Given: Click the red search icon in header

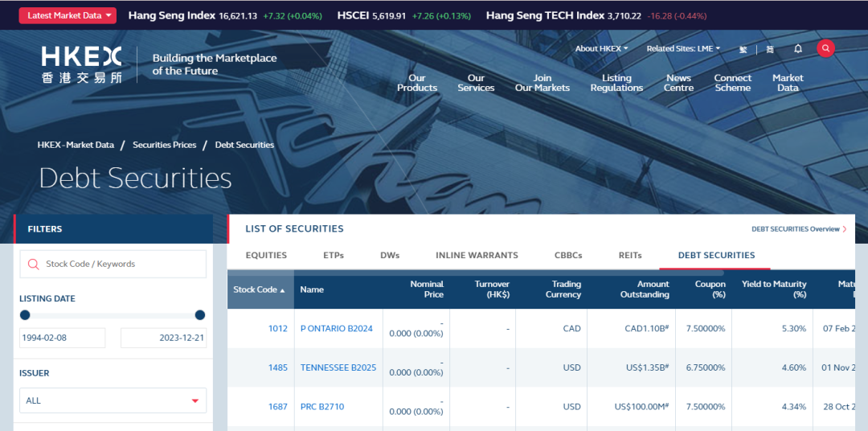Looking at the screenshot, I should pyautogui.click(x=825, y=49).
